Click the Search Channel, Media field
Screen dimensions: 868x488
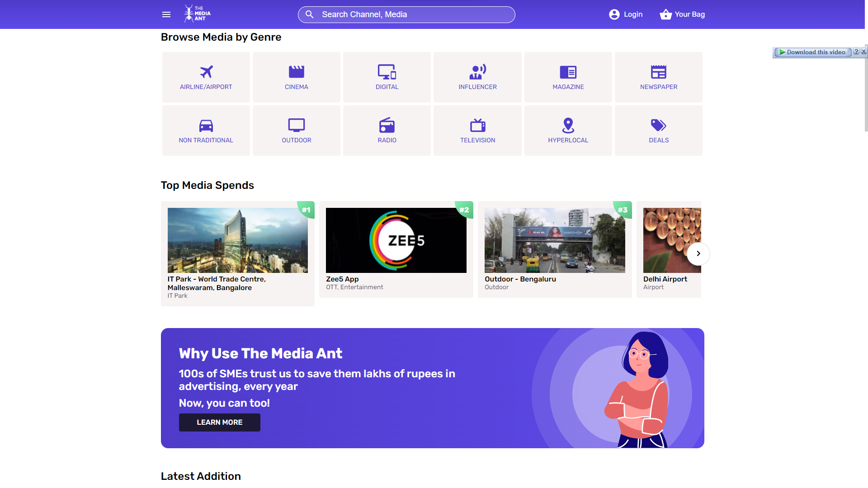(407, 14)
